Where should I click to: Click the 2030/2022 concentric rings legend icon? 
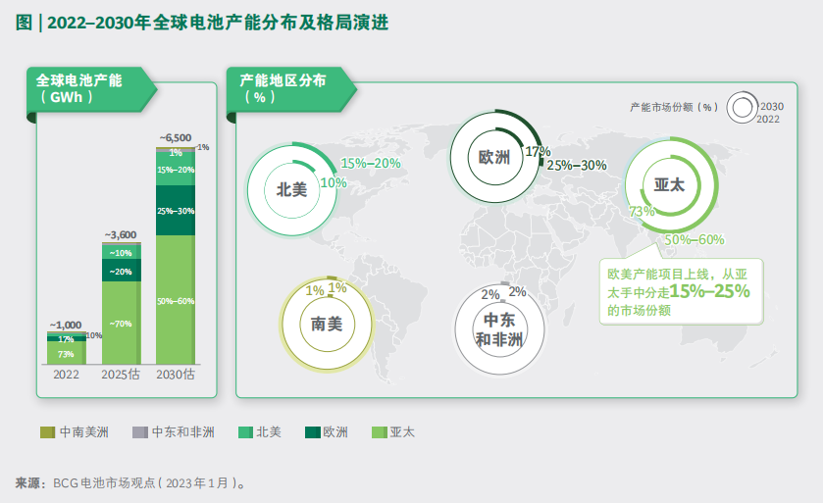pyautogui.click(x=743, y=110)
